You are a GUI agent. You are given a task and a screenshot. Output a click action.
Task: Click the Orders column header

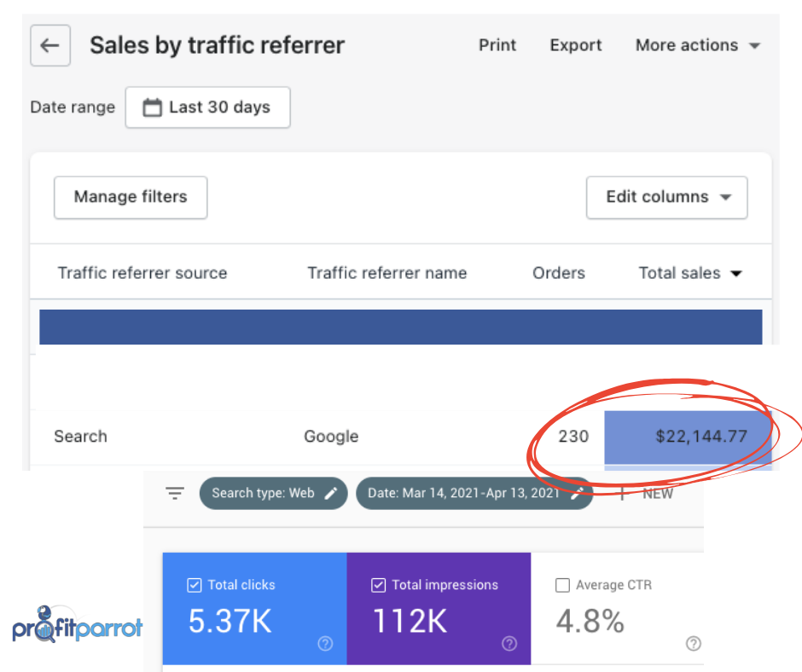tap(558, 274)
